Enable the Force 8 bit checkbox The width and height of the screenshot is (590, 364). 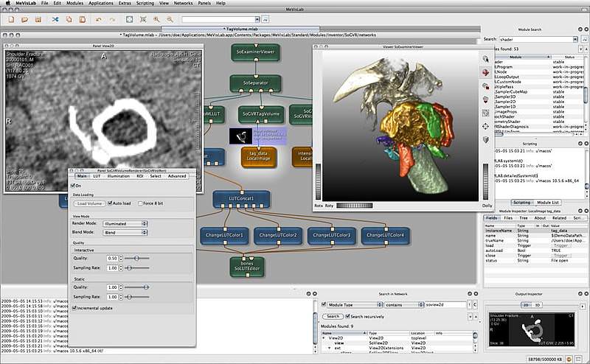140,203
